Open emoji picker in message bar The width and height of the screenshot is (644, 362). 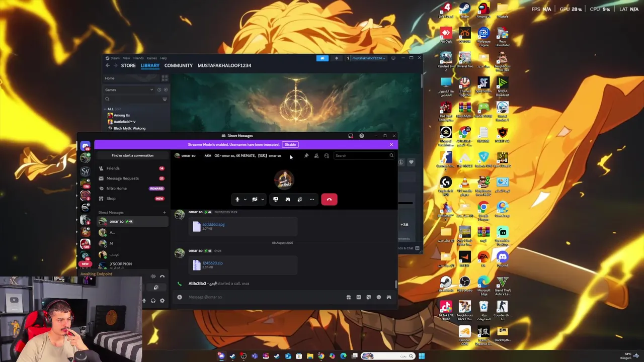pyautogui.click(x=378, y=297)
